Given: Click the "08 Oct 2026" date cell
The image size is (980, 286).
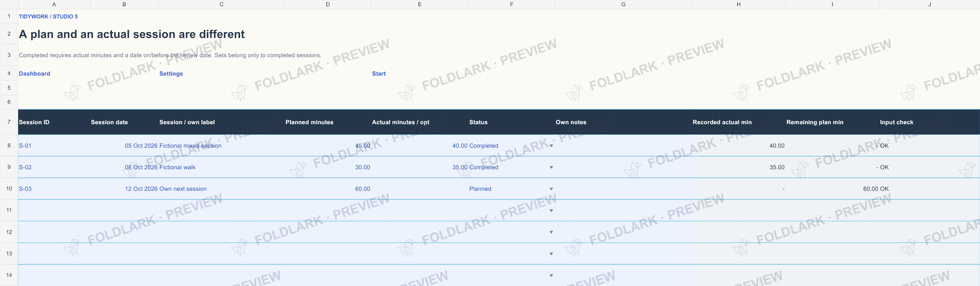Looking at the screenshot, I should pos(124,167).
